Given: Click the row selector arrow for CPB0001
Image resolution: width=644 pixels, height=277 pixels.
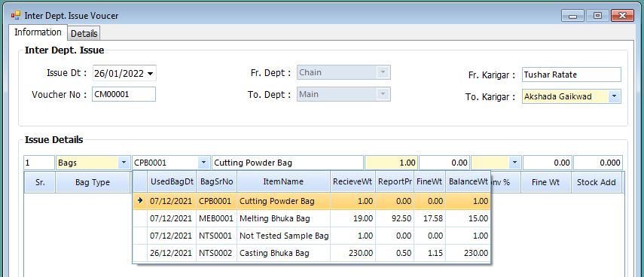Looking at the screenshot, I should (140, 201).
